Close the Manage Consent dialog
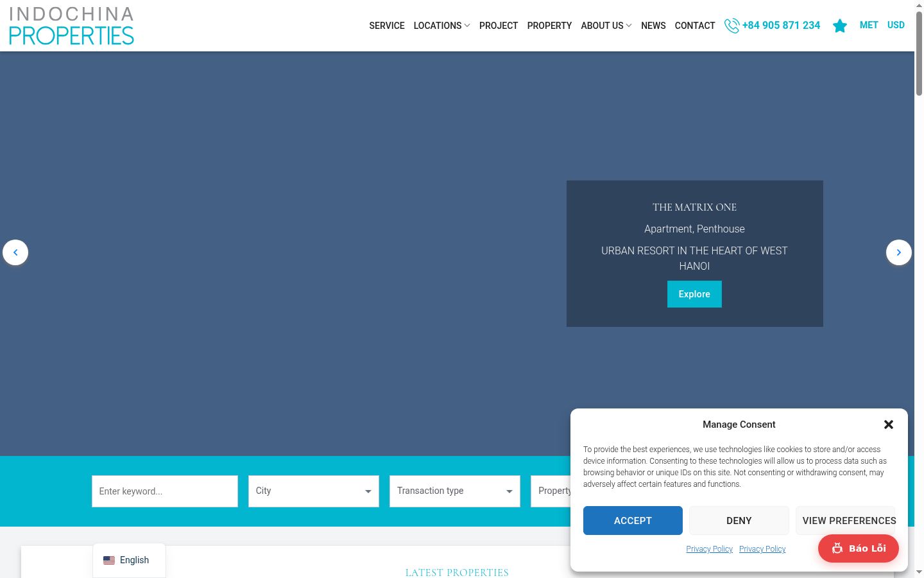 (889, 425)
